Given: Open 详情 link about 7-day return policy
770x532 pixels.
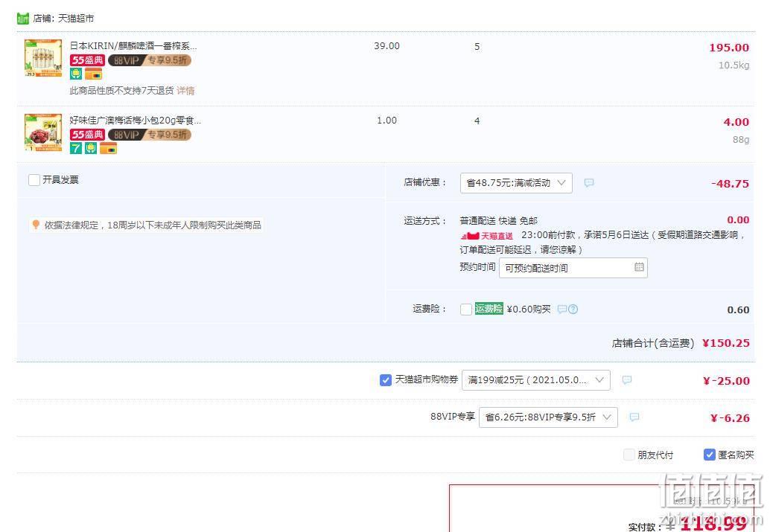Looking at the screenshot, I should point(185,91).
